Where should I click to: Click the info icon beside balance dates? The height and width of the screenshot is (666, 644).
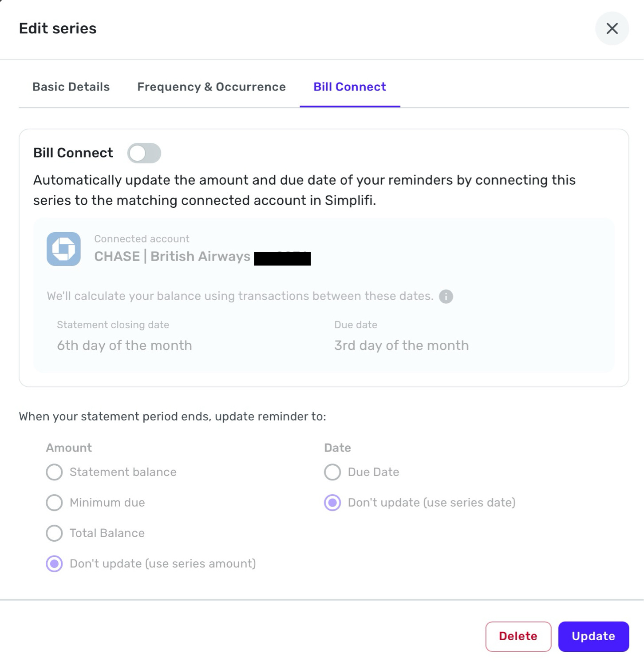click(x=446, y=296)
